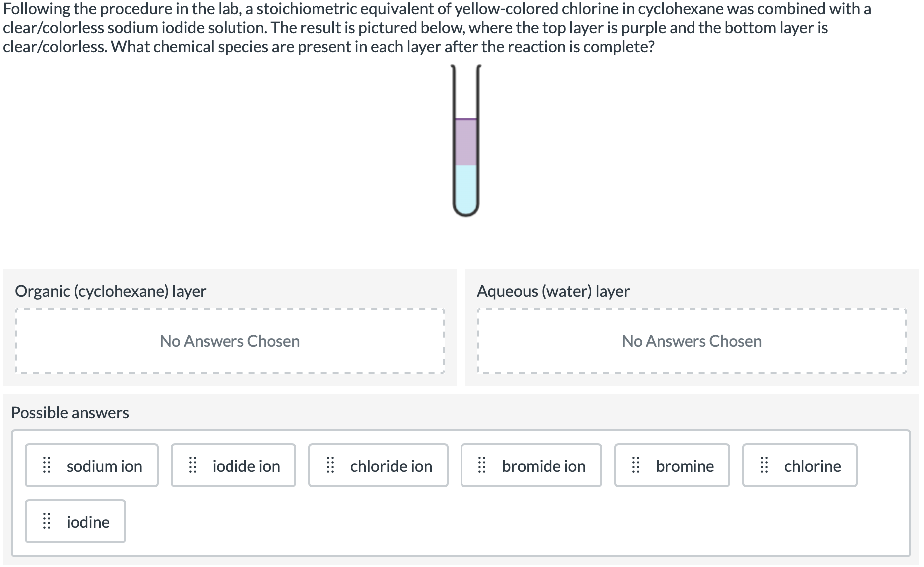Click drag handle icon on iodine

coord(47,522)
